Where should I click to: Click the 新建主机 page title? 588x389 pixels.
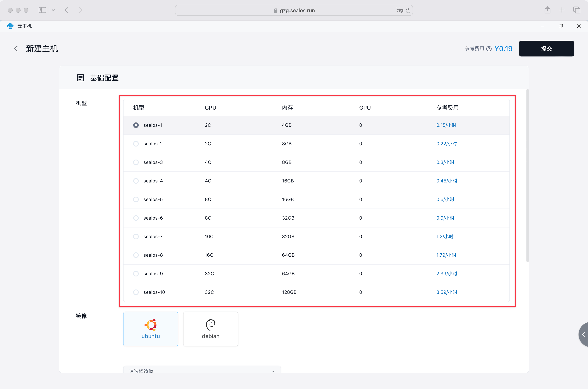pos(42,49)
